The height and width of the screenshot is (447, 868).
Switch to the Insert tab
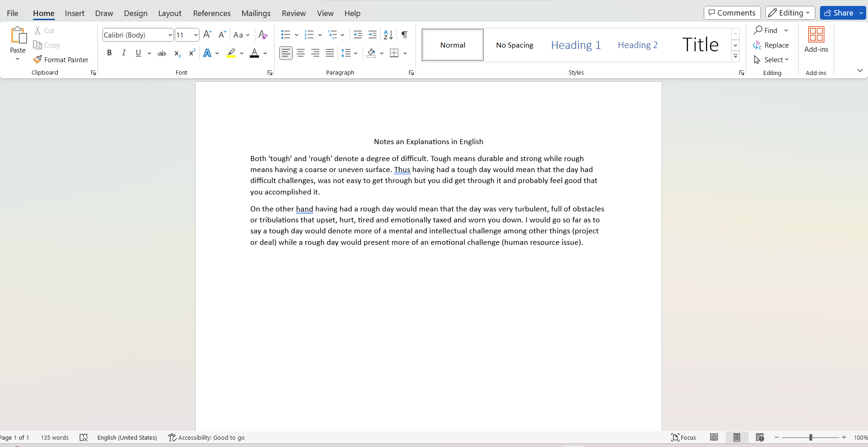pyautogui.click(x=75, y=13)
